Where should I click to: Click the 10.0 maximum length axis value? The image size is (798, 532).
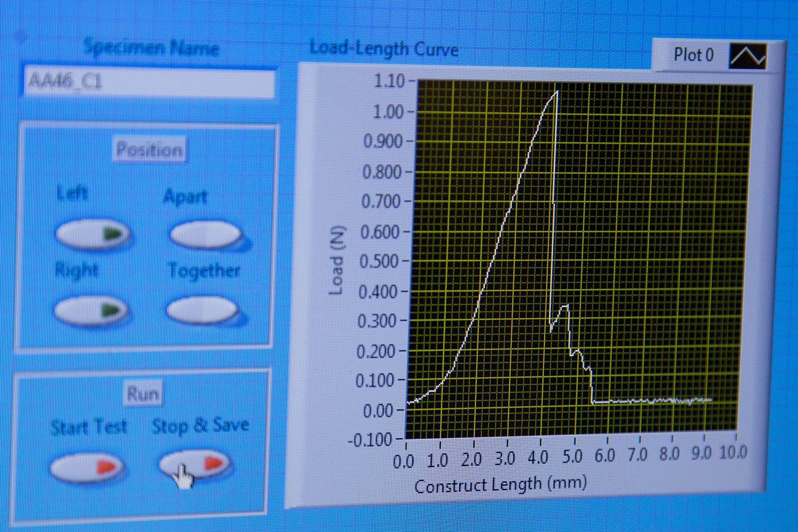coord(733,453)
